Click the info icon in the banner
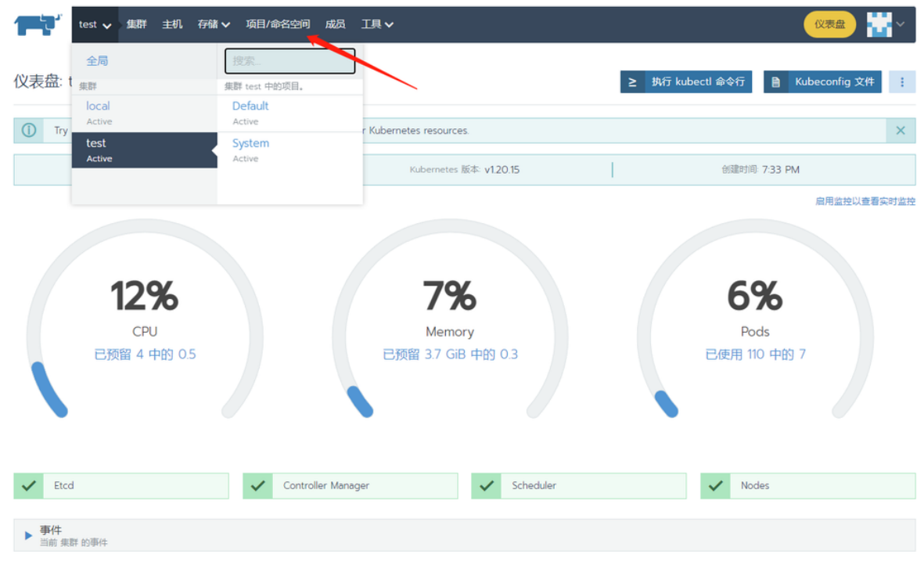 click(x=29, y=131)
